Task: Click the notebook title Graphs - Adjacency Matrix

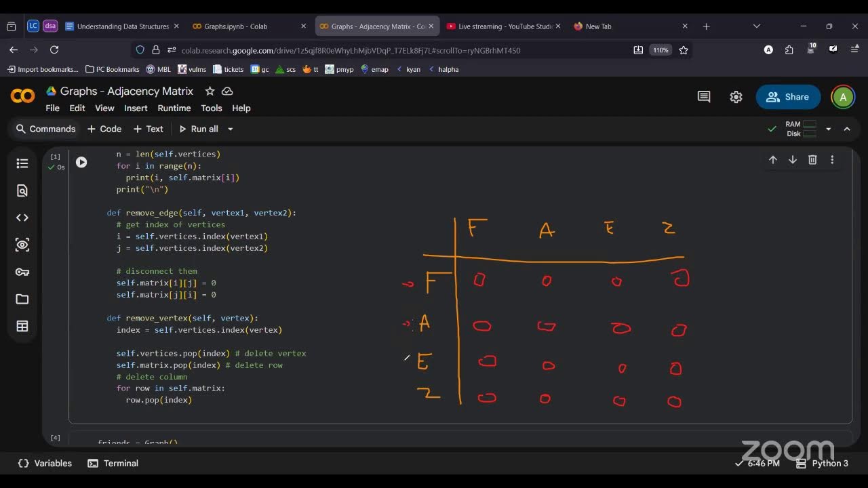Action: click(127, 91)
